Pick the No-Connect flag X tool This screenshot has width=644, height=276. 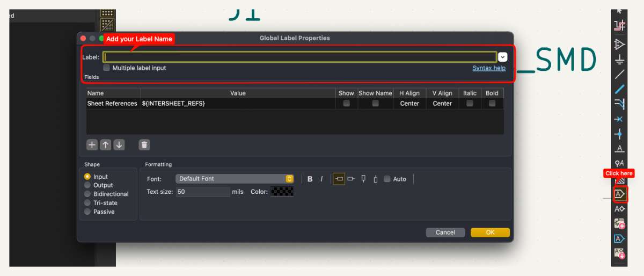pos(620,119)
